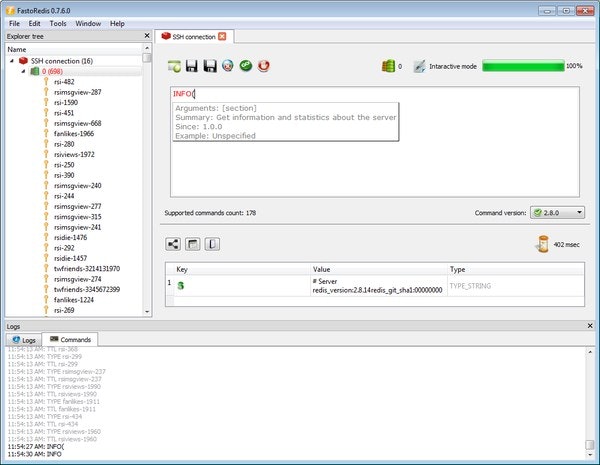
Task: Close the Logs panel
Action: (x=590, y=326)
